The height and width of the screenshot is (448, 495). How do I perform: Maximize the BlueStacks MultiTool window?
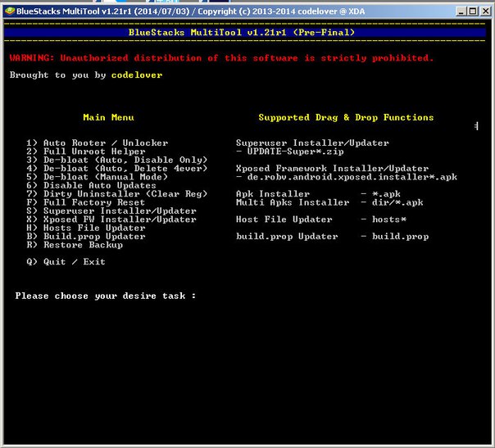(x=473, y=11)
